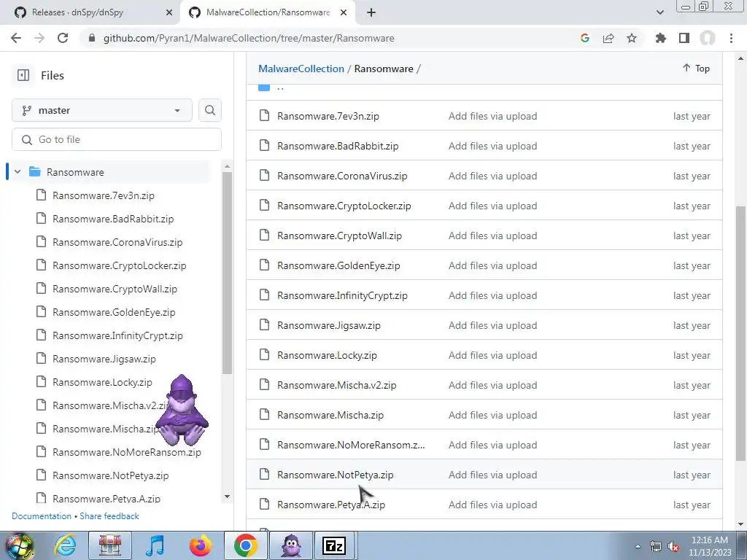Open Windows Start orb
Screen dimensions: 747x560
19,545
